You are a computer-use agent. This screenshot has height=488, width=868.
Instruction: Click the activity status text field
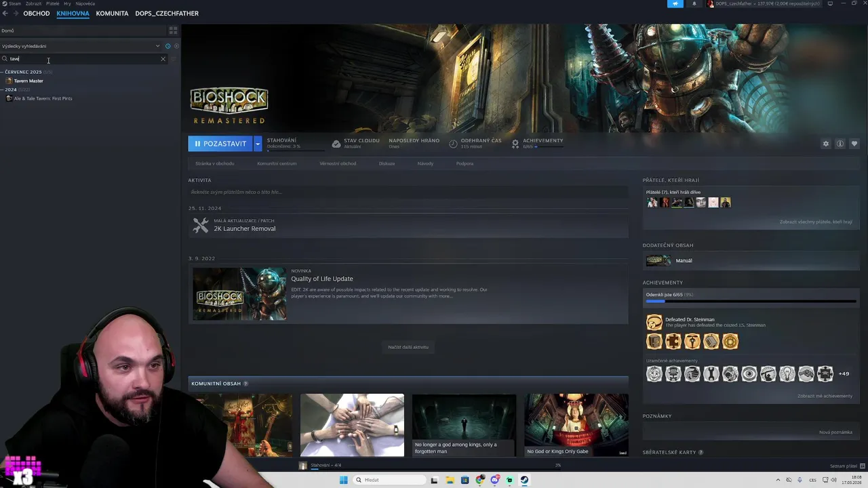coord(408,192)
